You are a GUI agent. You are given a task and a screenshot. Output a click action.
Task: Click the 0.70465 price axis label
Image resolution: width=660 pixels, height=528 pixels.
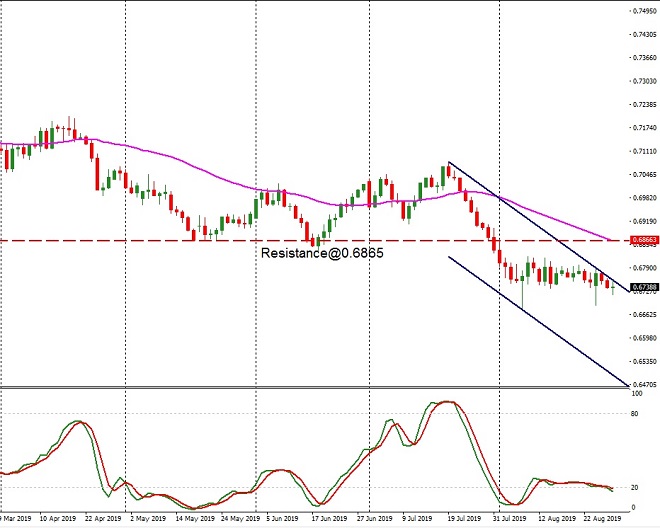645,174
